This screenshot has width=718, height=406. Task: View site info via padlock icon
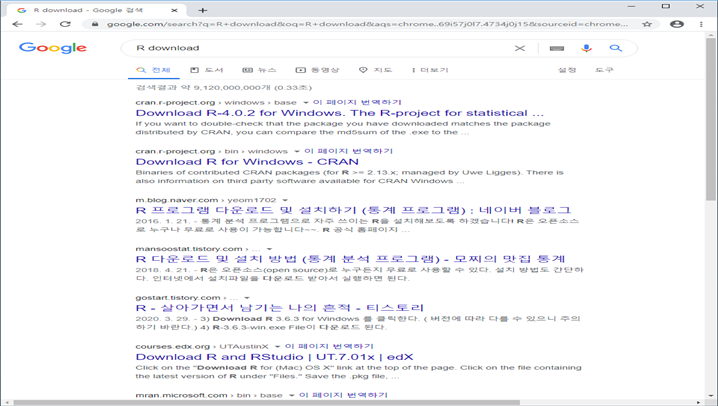point(95,24)
